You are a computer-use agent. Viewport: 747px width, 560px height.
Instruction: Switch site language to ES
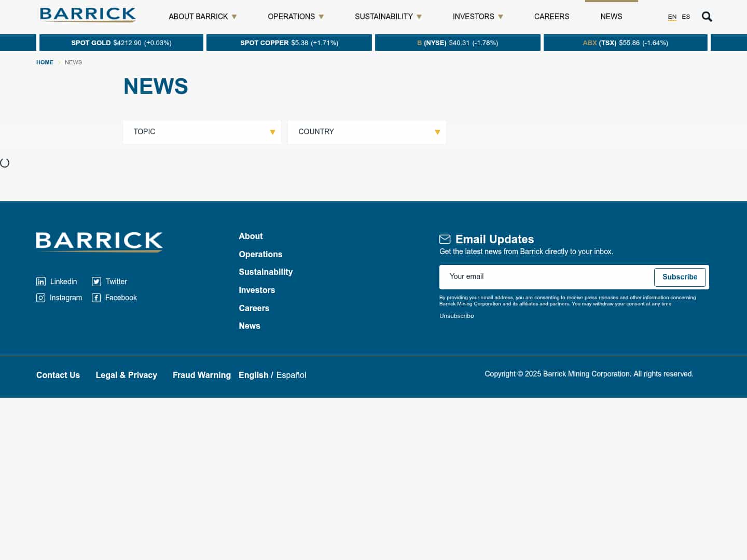[x=686, y=17]
